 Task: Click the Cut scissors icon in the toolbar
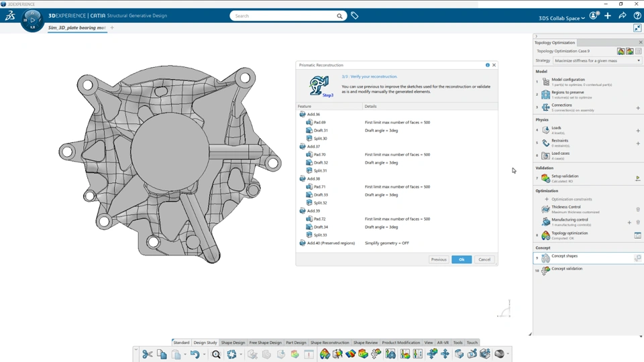[x=148, y=354]
